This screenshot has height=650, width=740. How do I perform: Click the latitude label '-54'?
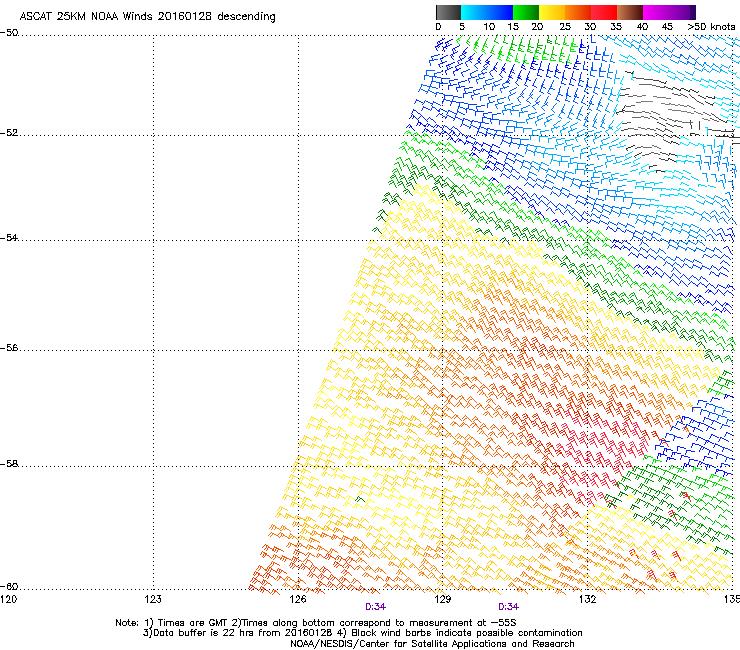pos(9,237)
